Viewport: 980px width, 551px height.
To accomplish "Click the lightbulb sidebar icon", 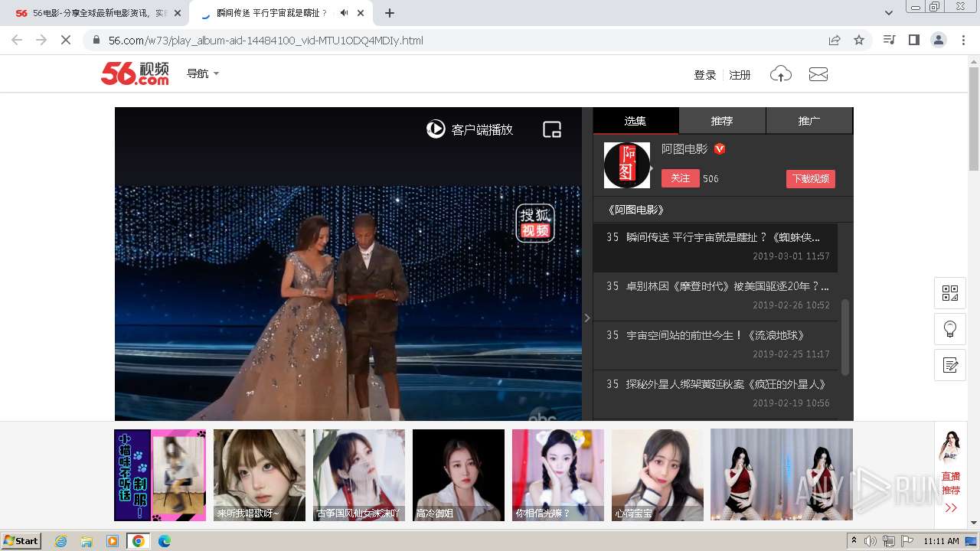I will [x=950, y=329].
